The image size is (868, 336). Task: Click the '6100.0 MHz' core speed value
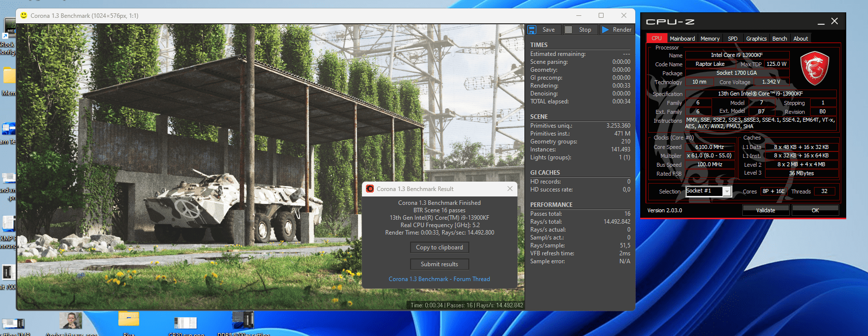point(709,147)
